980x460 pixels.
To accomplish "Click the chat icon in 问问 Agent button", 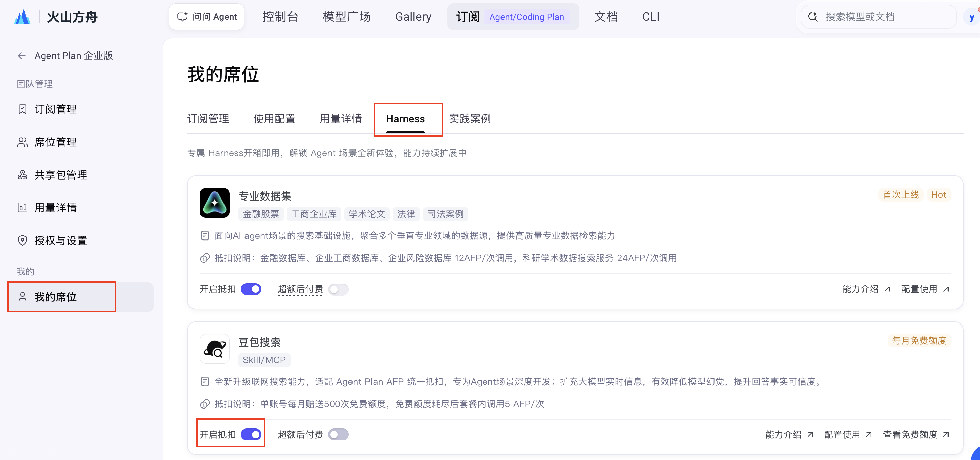I will pyautogui.click(x=182, y=17).
